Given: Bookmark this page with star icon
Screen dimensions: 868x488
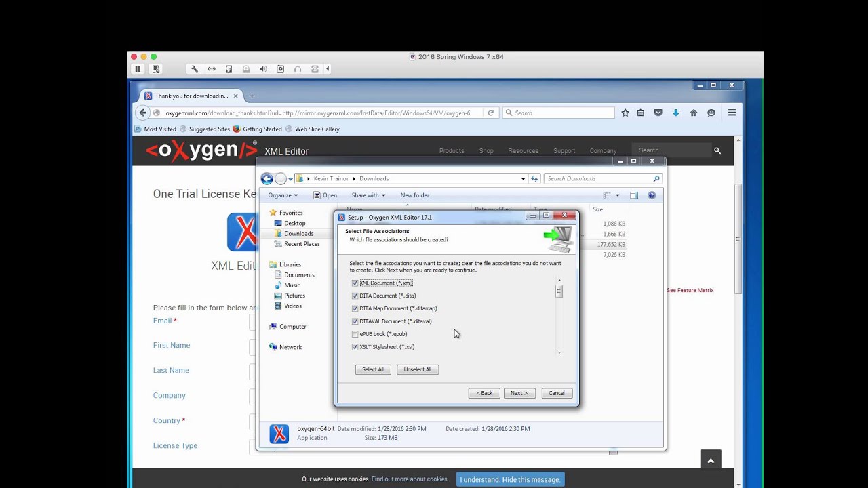Looking at the screenshot, I should 625,113.
